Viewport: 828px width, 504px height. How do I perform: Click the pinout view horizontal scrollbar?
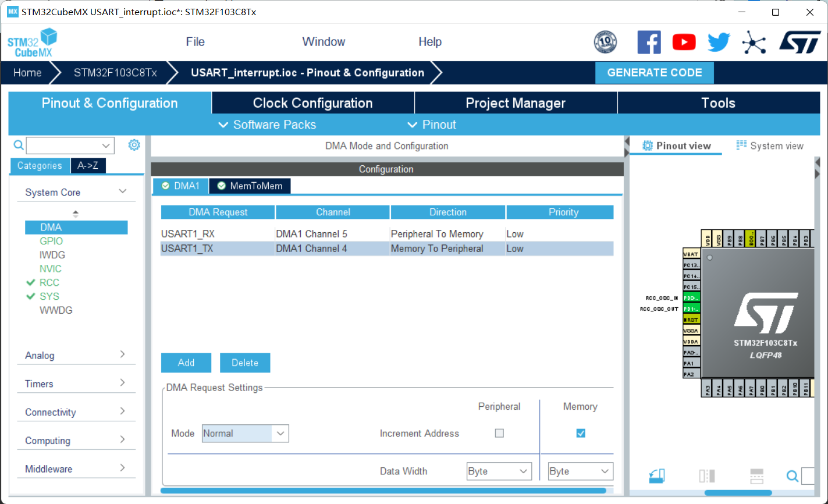[738, 493]
